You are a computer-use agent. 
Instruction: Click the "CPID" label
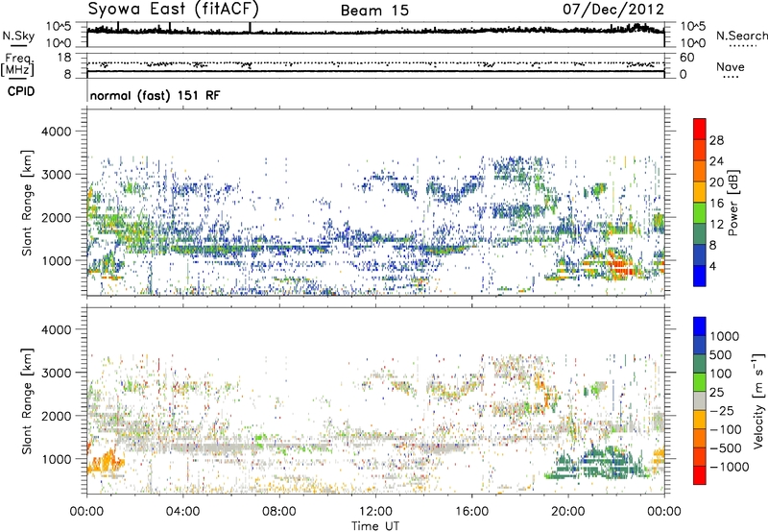[21, 91]
